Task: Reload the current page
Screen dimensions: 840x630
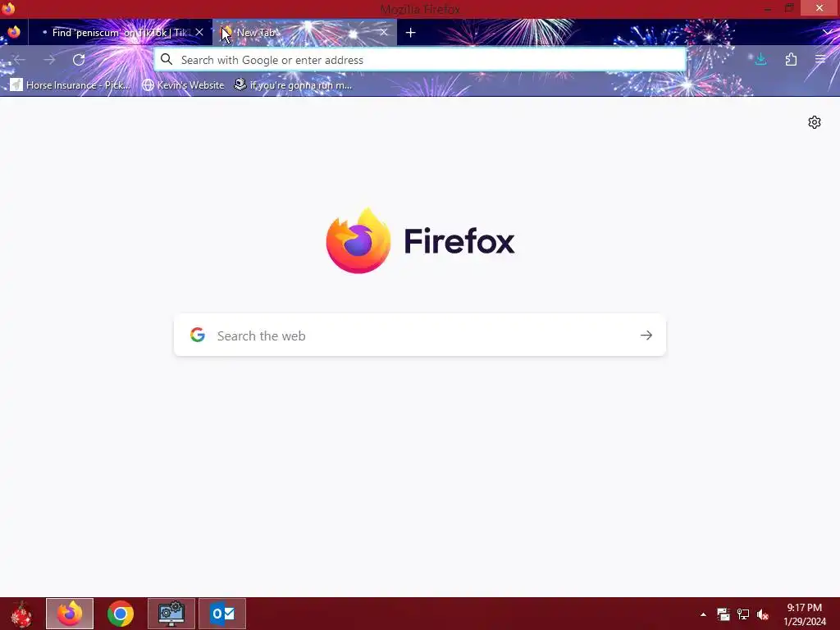Action: point(79,59)
